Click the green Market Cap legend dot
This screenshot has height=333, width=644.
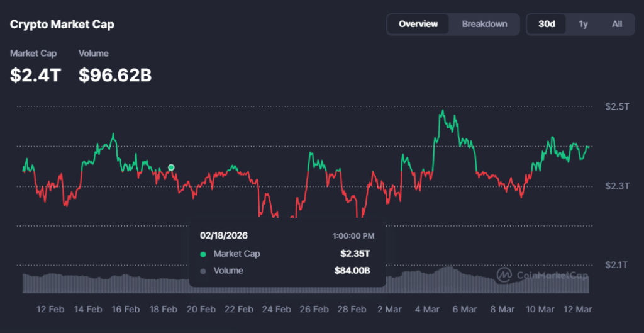click(x=203, y=254)
